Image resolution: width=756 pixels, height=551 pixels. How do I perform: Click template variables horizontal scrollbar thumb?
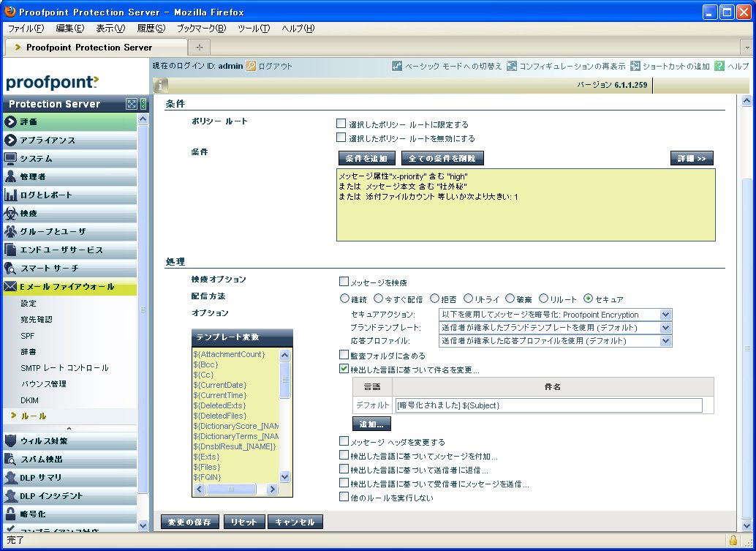[232, 490]
